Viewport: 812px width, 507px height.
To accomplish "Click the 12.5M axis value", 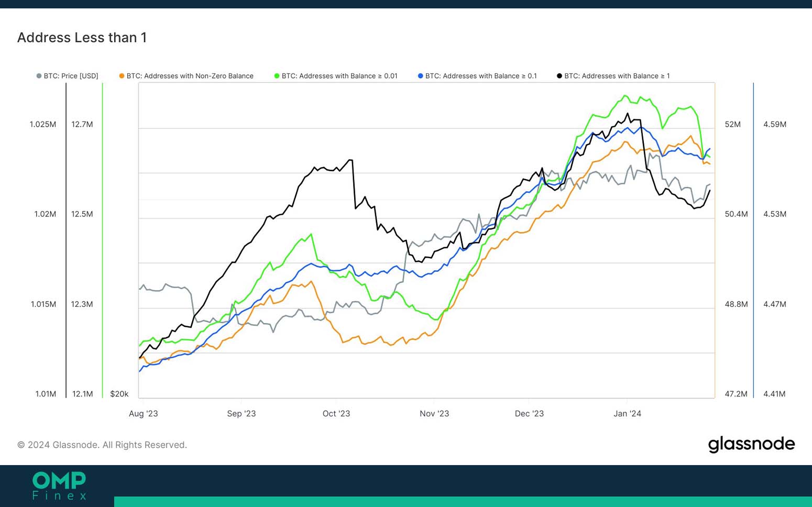I will coord(82,214).
